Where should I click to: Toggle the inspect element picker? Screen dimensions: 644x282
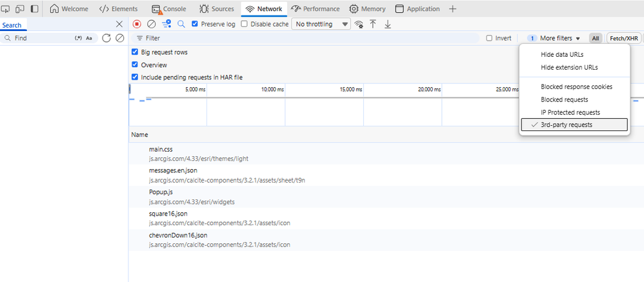coord(6,9)
